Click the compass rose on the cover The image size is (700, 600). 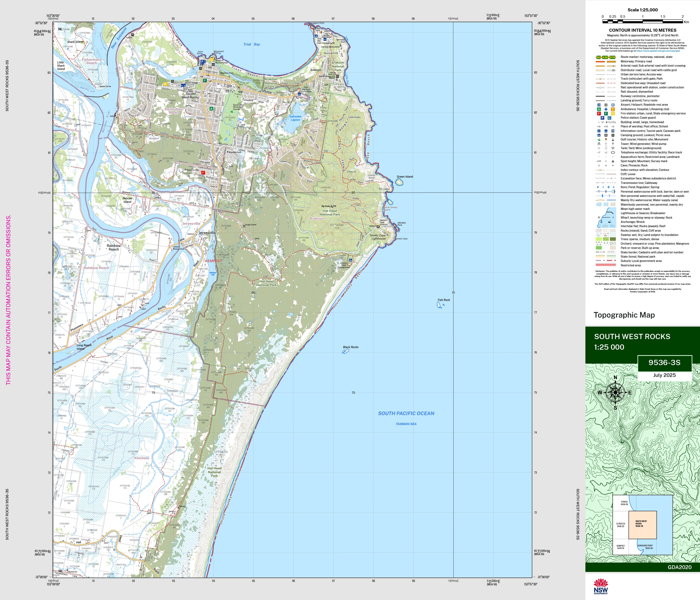pos(615,392)
